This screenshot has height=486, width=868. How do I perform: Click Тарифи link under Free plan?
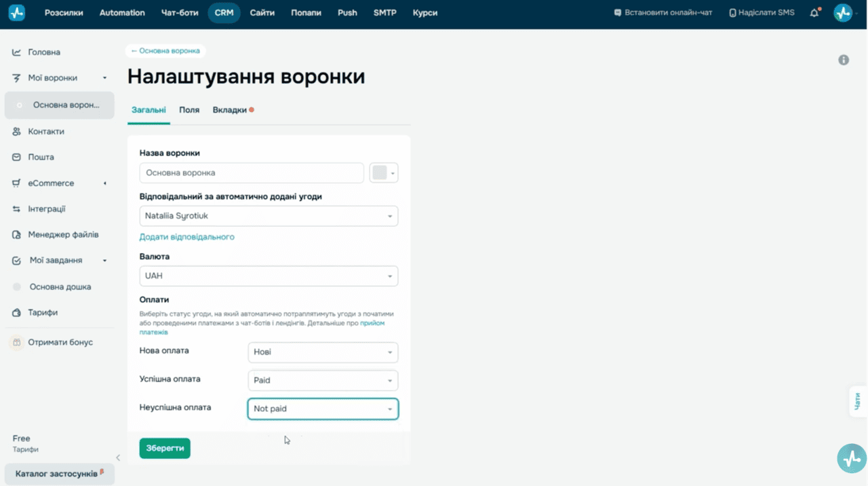coord(25,449)
